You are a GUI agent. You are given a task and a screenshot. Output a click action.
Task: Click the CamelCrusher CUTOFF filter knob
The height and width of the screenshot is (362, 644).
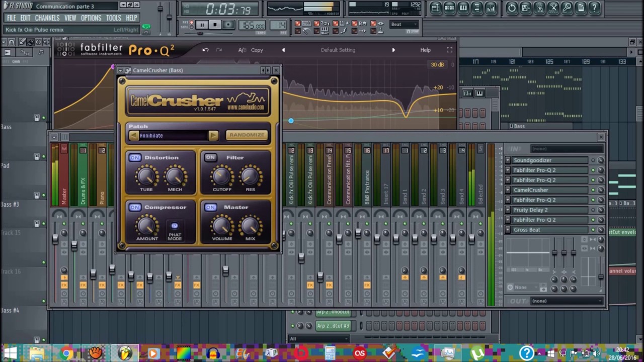[x=222, y=176]
